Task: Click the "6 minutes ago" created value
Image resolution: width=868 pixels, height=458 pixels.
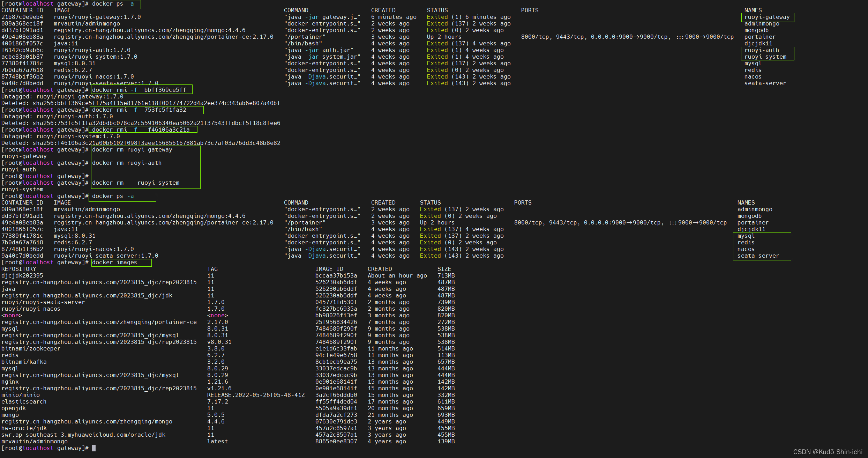Action: pos(394,17)
